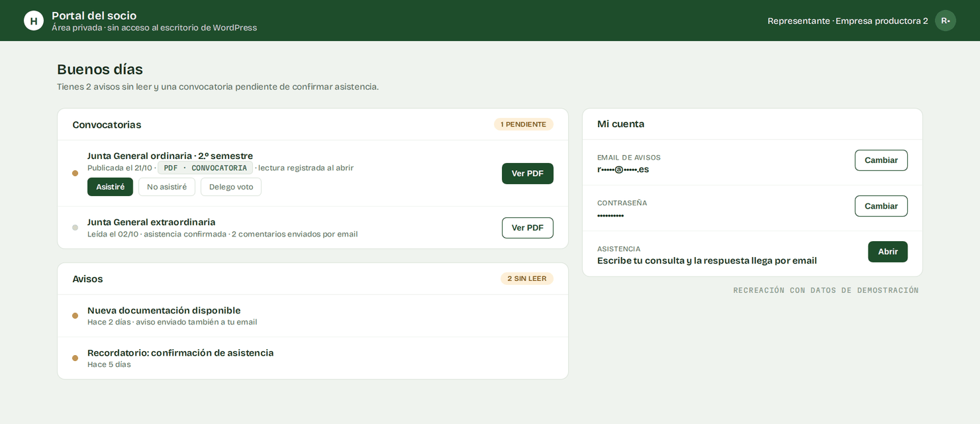Image resolution: width=980 pixels, height=424 pixels.
Task: Click the PDF · CONVOCATORIA tag
Action: pos(205,168)
